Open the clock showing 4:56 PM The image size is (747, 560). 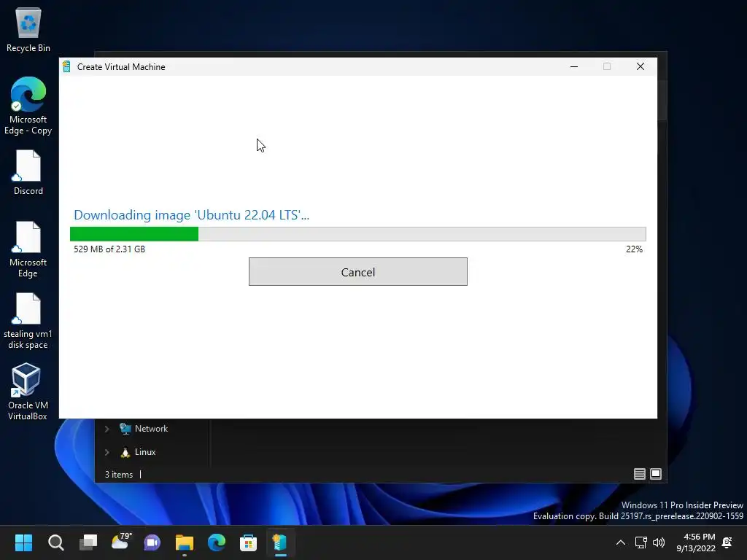click(696, 542)
